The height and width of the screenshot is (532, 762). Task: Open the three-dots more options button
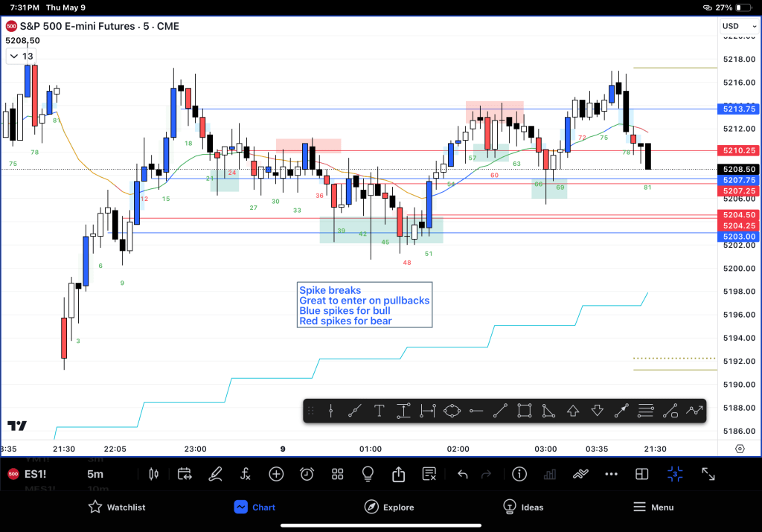(612, 474)
